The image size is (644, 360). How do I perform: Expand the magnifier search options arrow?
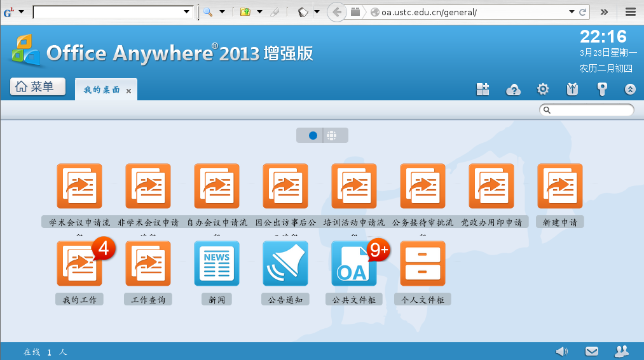223,12
